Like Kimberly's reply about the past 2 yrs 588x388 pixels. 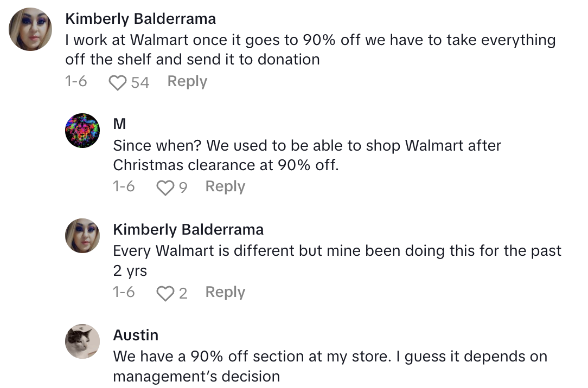(164, 293)
